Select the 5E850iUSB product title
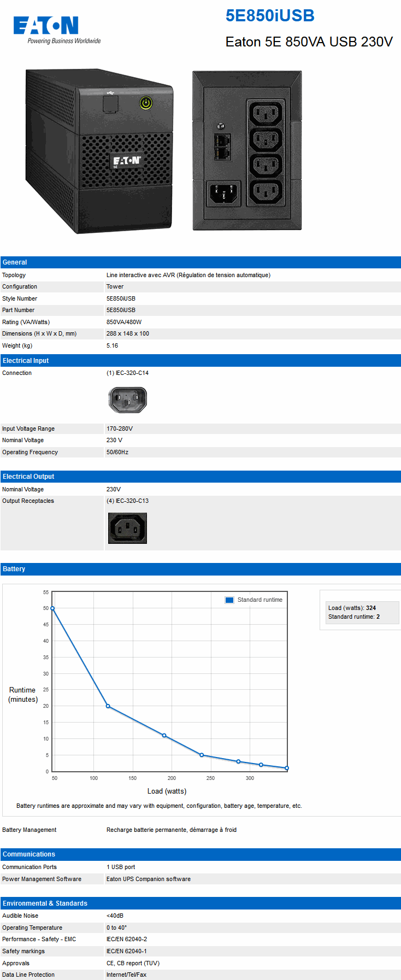This screenshot has width=401, height=980. pyautogui.click(x=270, y=16)
